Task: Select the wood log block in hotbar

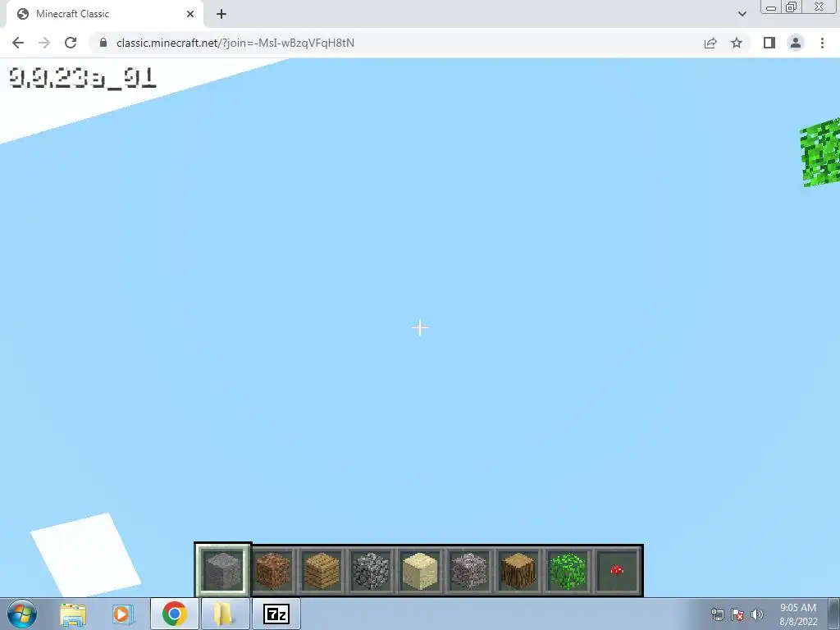Action: point(518,570)
